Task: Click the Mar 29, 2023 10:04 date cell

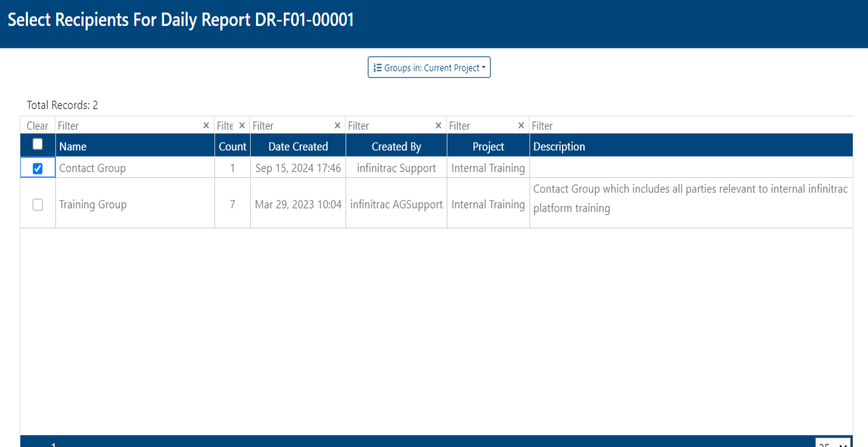Action: click(298, 204)
